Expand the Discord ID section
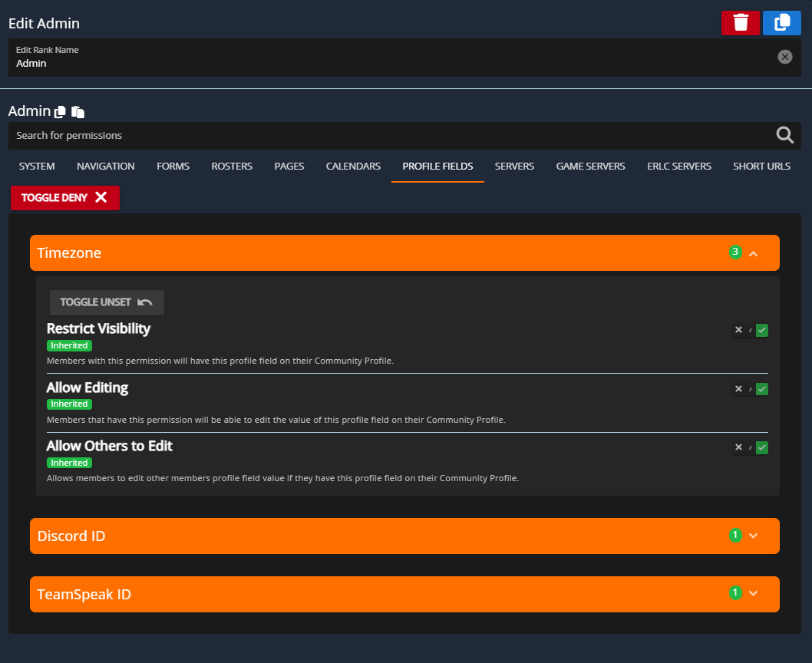Image resolution: width=812 pixels, height=663 pixels. point(753,536)
